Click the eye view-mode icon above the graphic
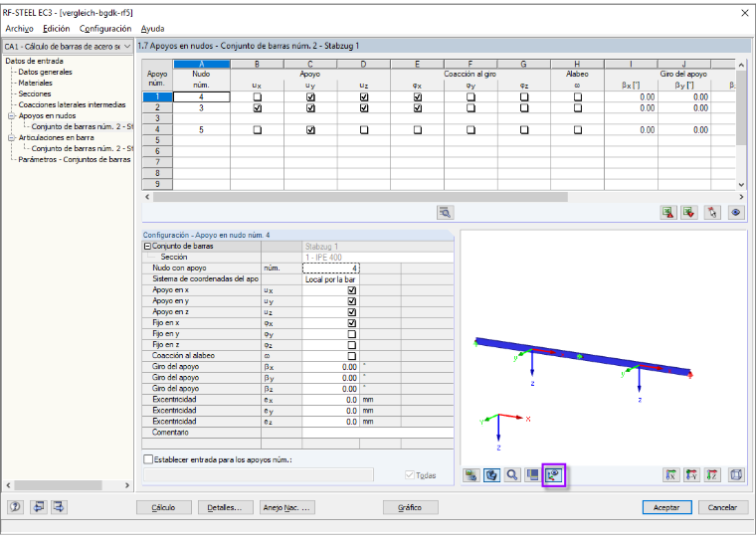 point(736,213)
